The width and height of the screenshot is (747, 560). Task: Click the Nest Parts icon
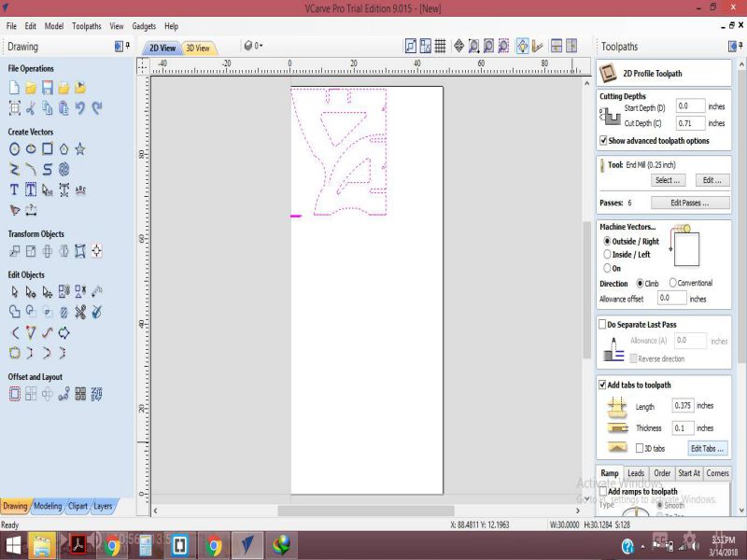[97, 394]
